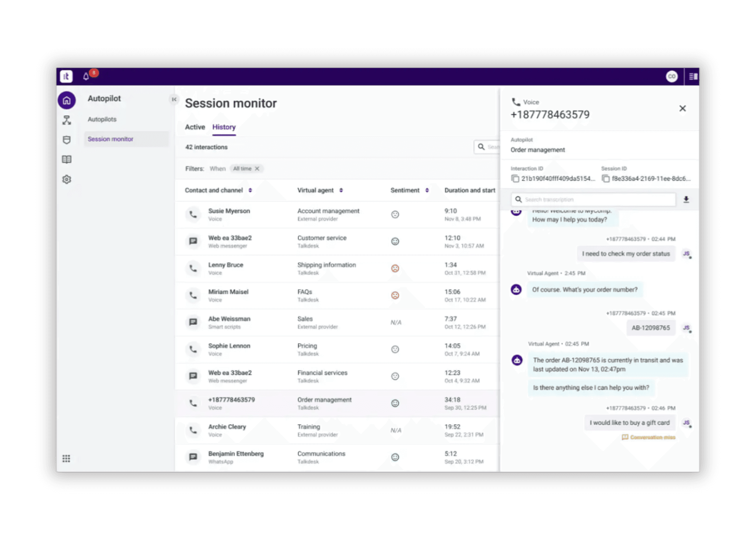The height and width of the screenshot is (540, 756).
Task: Click the CO profile avatar
Action: (x=672, y=76)
